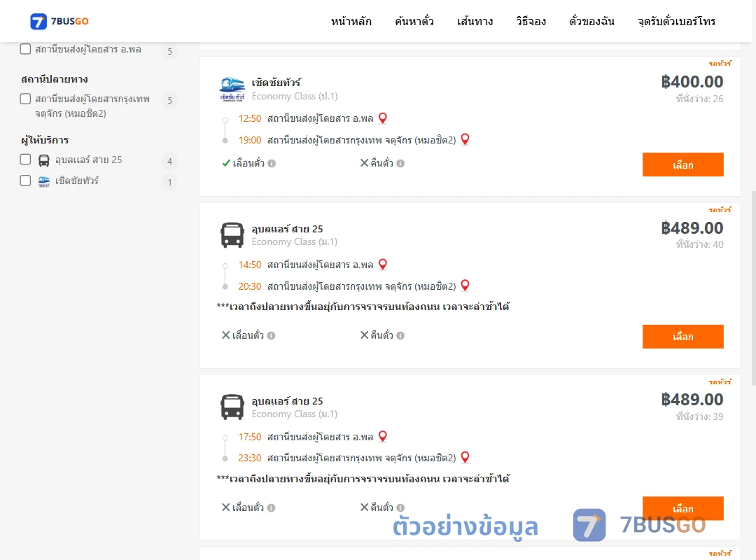Click info icon next to คืนตั๋ว on 12:50 trip

point(400,164)
